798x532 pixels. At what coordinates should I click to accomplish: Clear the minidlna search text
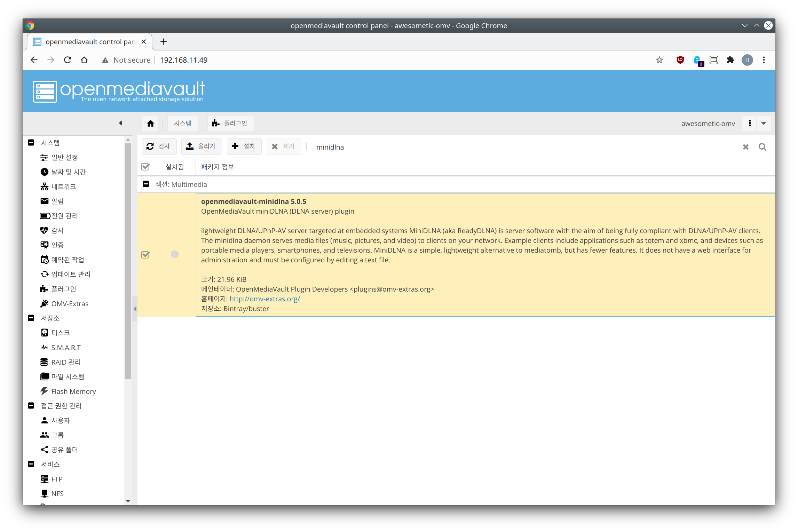pyautogui.click(x=745, y=147)
